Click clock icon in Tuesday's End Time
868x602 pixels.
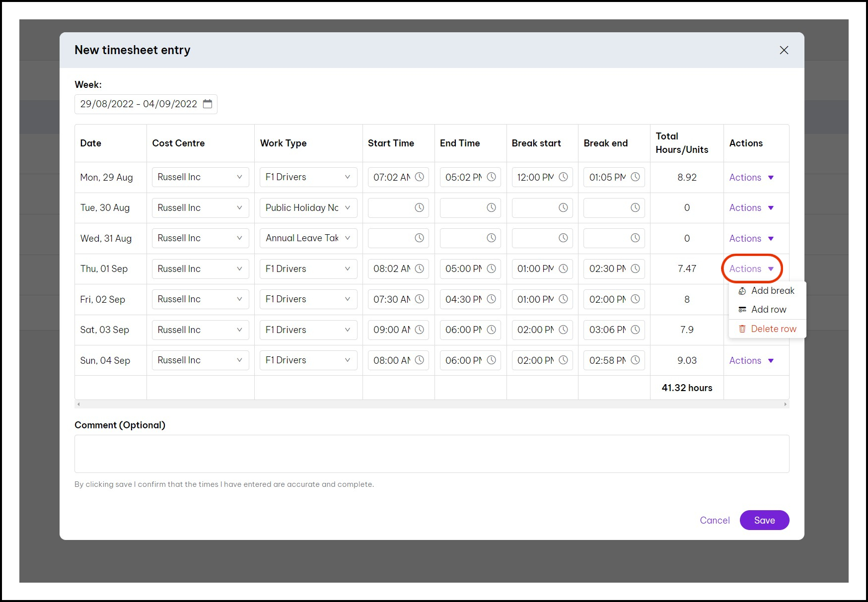click(491, 207)
